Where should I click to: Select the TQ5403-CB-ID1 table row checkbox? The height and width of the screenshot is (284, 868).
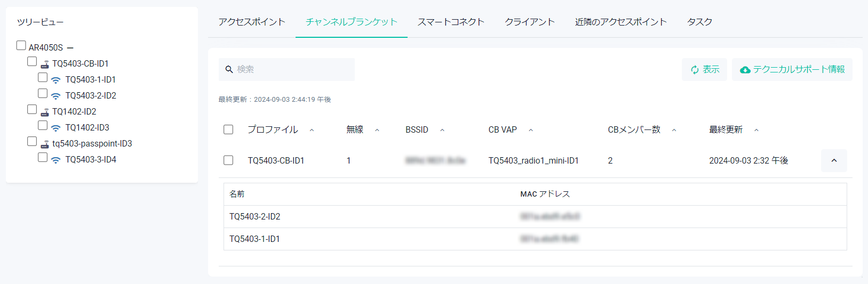(228, 160)
